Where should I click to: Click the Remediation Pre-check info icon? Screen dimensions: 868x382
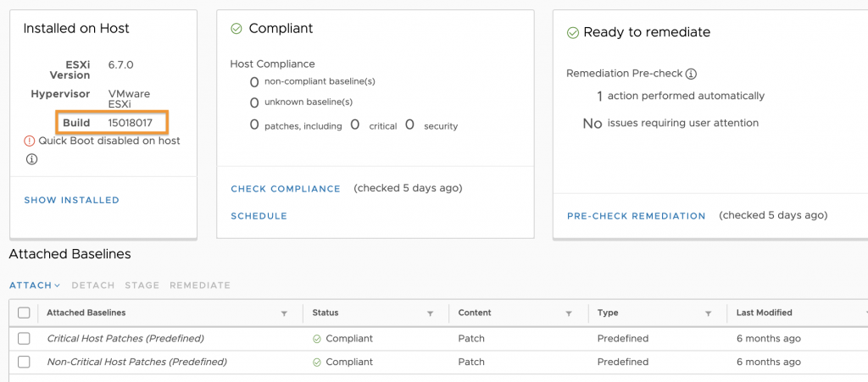coord(691,74)
